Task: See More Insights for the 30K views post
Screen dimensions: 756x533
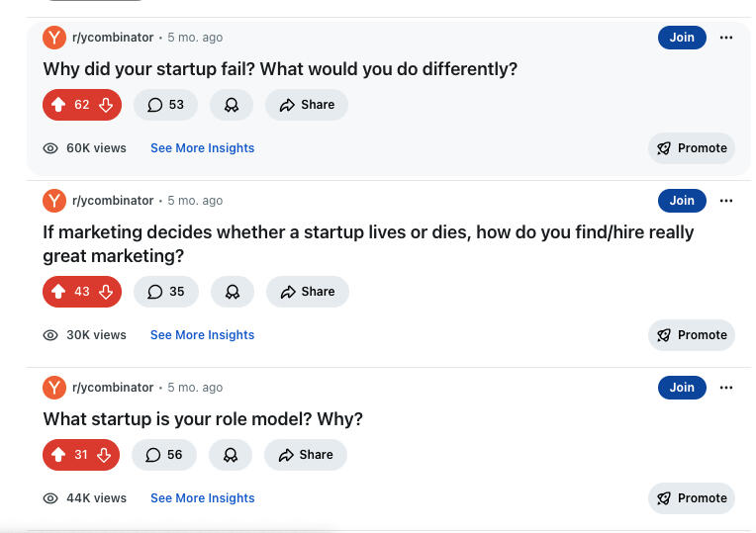Action: click(x=202, y=335)
